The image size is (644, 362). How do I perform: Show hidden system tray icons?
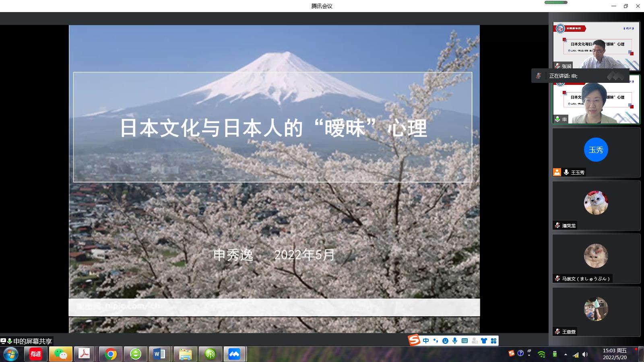tap(566, 354)
